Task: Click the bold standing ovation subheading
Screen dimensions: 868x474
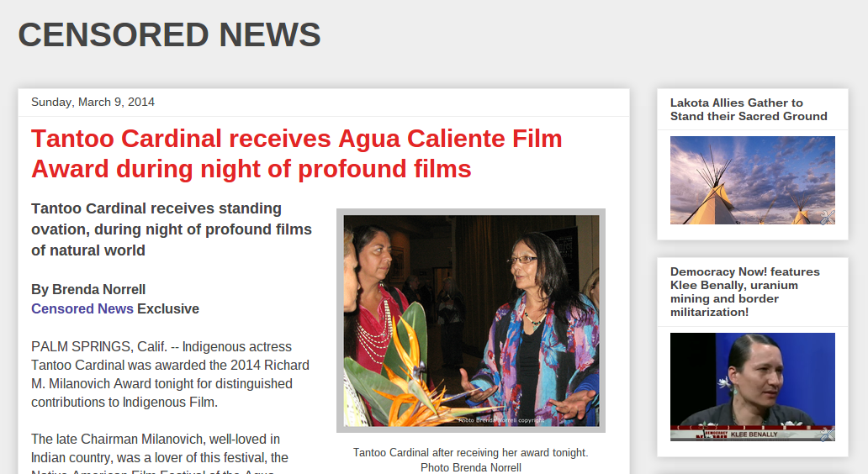Action: pyautogui.click(x=172, y=229)
